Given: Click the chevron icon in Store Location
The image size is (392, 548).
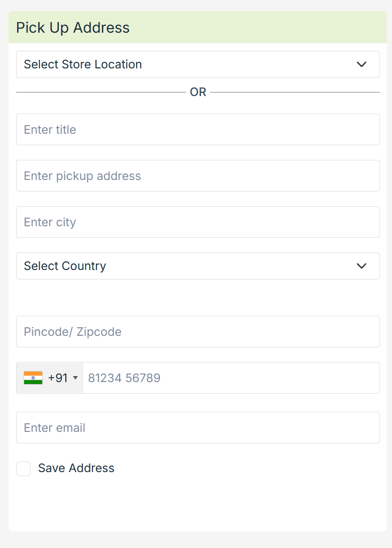Looking at the screenshot, I should click(x=361, y=64).
